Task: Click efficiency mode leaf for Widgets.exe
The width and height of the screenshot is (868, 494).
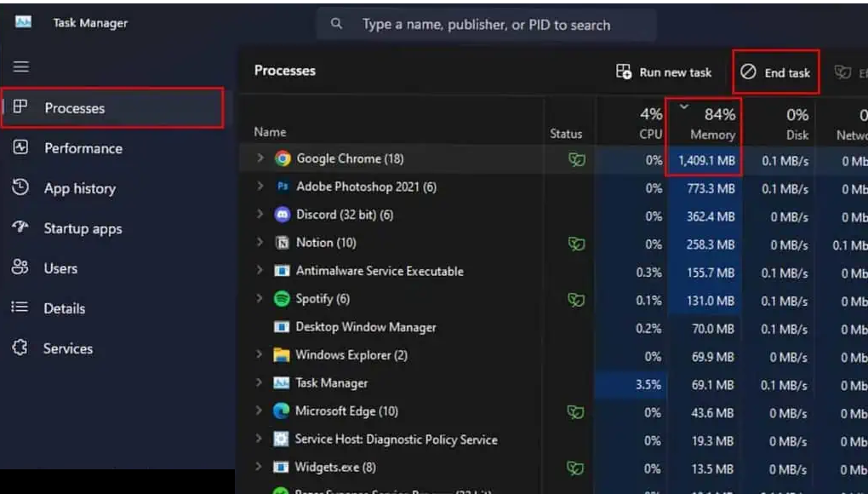Action: pyautogui.click(x=575, y=468)
